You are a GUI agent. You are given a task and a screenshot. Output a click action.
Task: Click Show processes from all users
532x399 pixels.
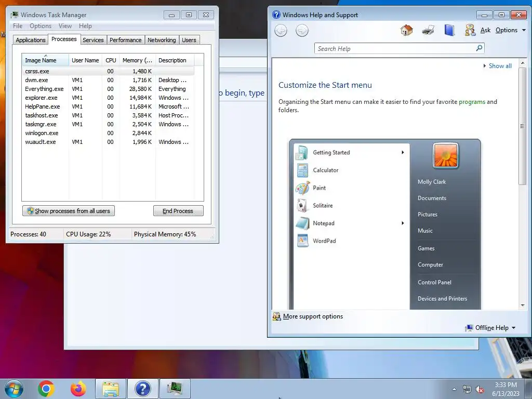click(69, 211)
